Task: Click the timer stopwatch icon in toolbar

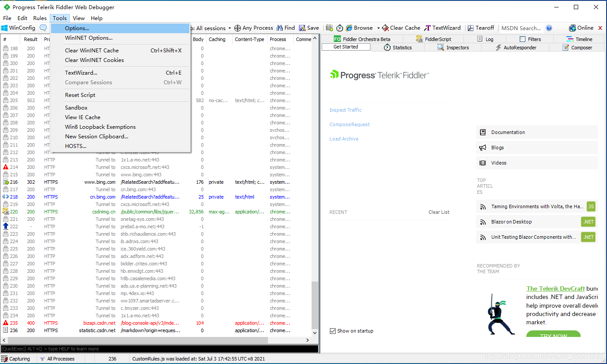Action: (340, 28)
